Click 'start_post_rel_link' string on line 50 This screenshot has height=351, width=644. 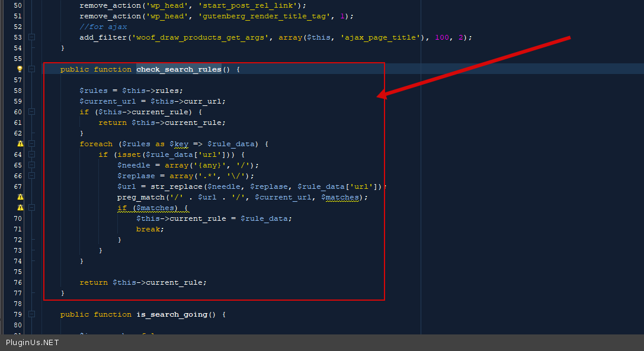(248, 5)
